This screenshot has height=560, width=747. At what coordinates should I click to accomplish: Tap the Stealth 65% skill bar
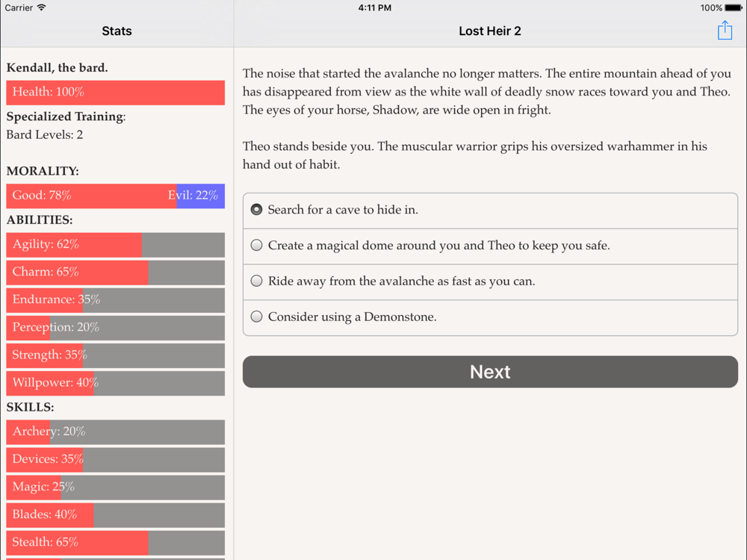[x=115, y=542]
